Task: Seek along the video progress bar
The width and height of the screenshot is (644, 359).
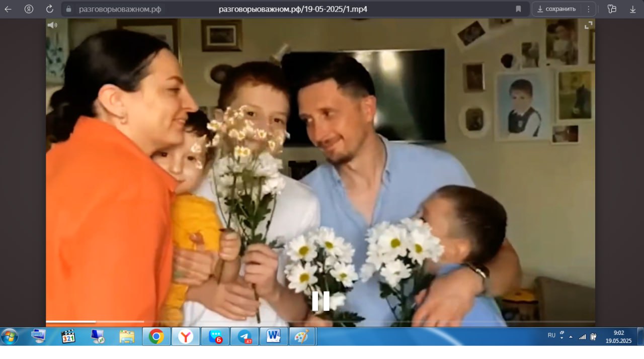Action: tap(320, 321)
